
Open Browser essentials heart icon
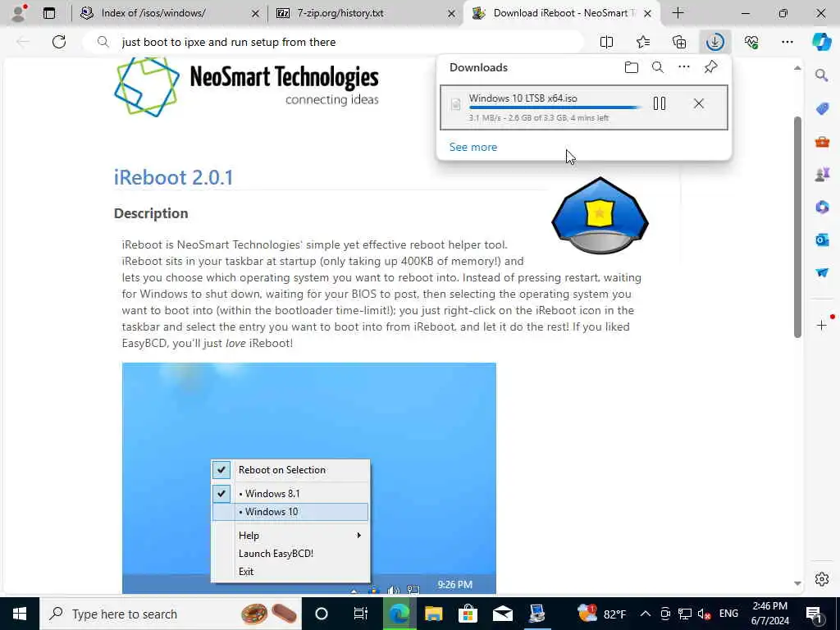[751, 42]
